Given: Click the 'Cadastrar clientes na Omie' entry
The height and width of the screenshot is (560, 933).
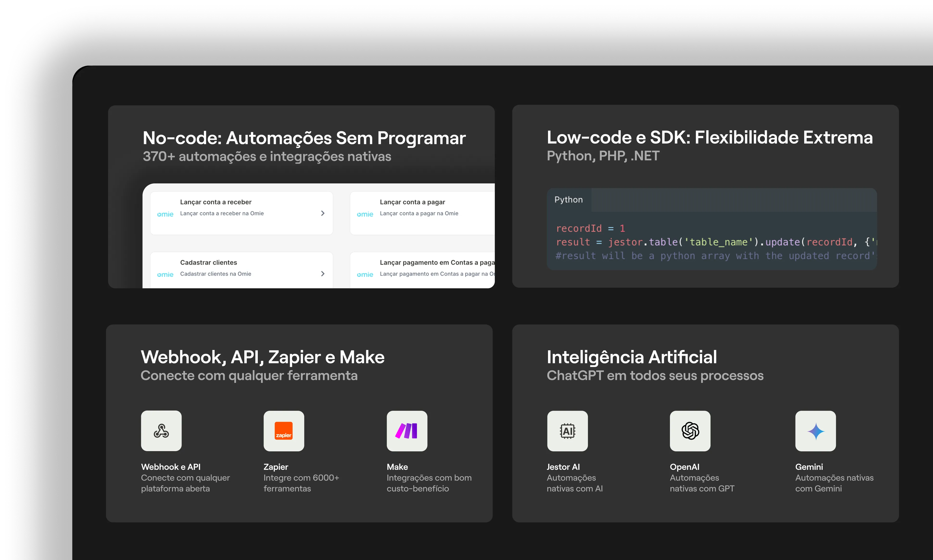Looking at the screenshot, I should click(215, 274).
